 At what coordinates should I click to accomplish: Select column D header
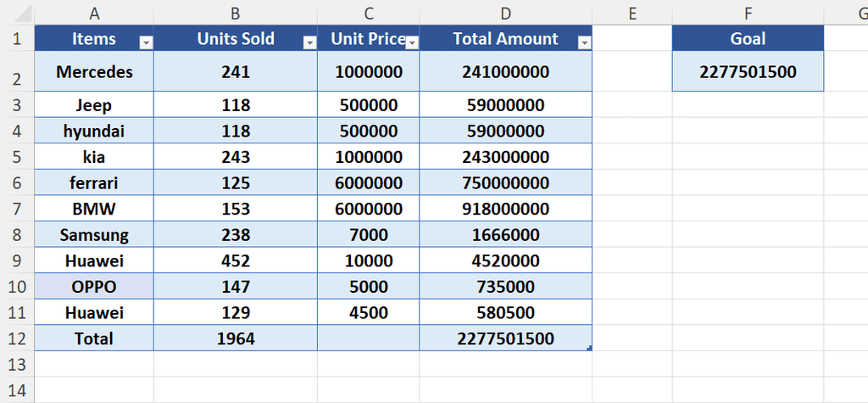[505, 14]
